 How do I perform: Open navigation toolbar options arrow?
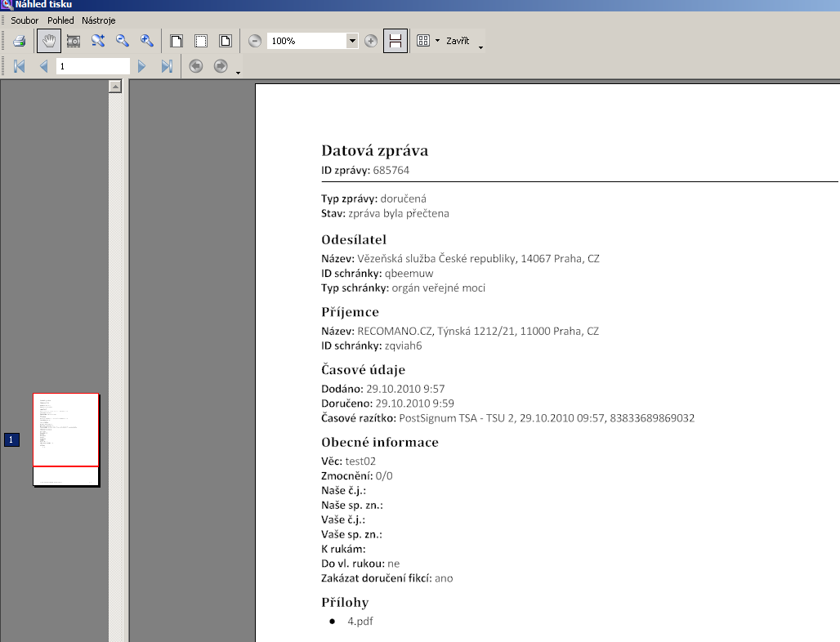pyautogui.click(x=238, y=72)
